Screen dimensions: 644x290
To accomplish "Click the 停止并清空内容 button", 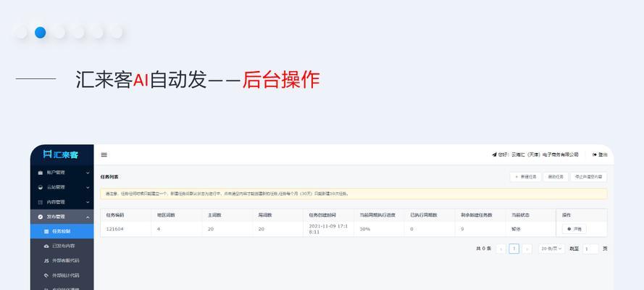I will [x=588, y=177].
